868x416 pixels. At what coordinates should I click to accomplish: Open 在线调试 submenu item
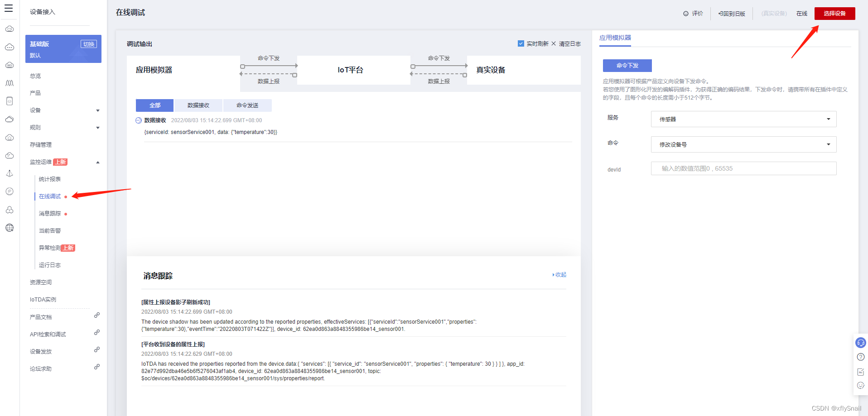[50, 196]
